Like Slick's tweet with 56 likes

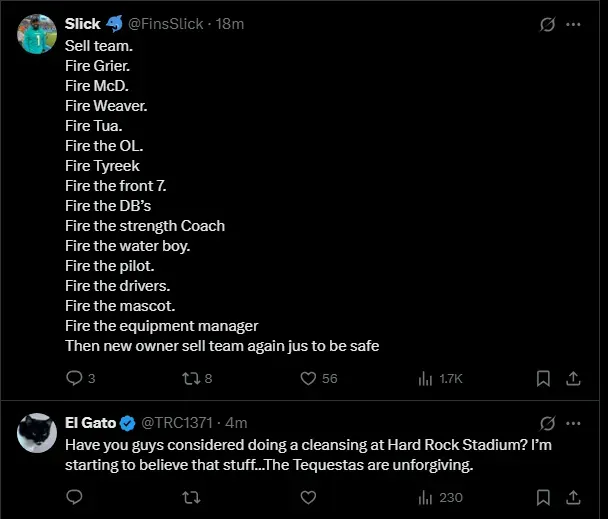[x=309, y=378]
